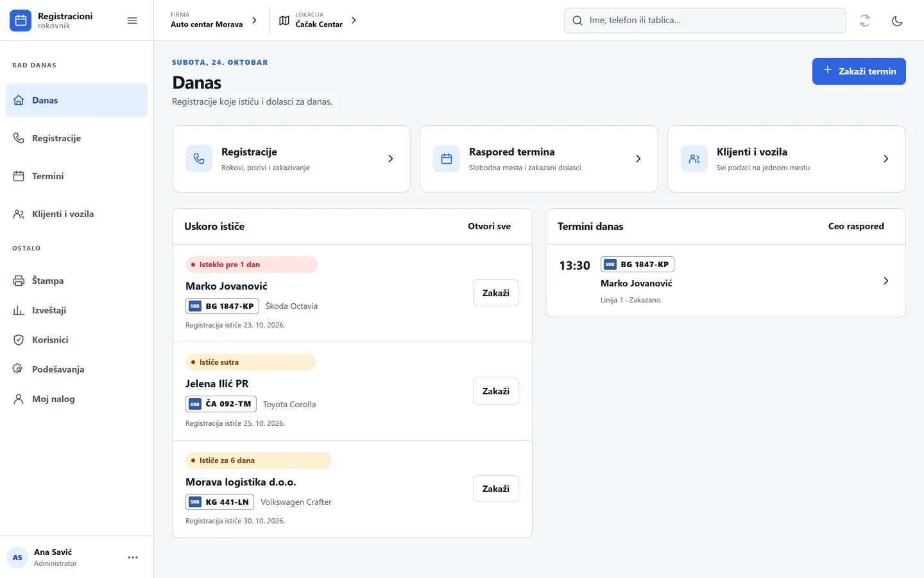Click the sync refresh icon in the header
Viewport: 924px width, 578px height.
point(865,21)
